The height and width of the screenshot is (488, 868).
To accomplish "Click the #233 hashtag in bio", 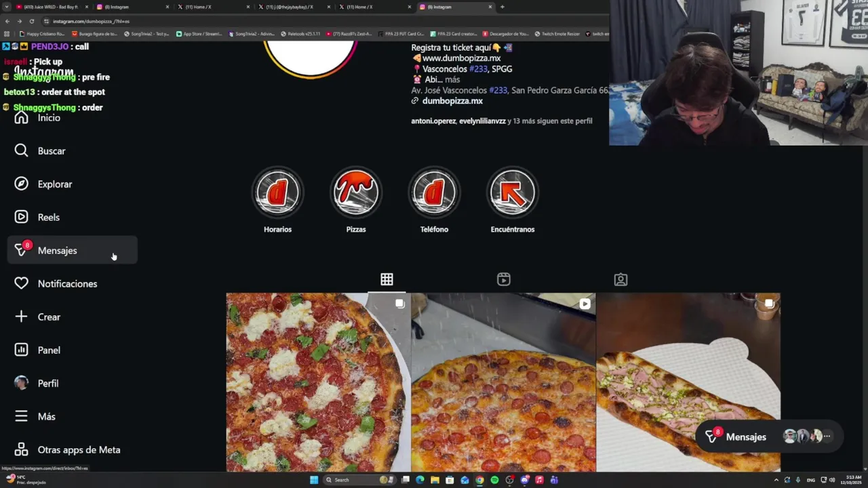I will (x=478, y=69).
